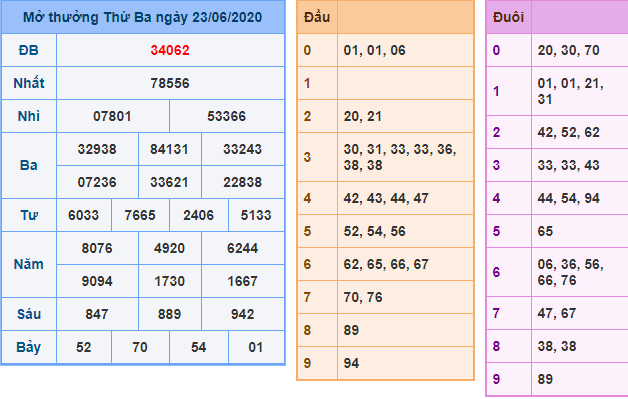Select number 54 in the Bảy row
Screen dimensions: 628x399
point(199,347)
